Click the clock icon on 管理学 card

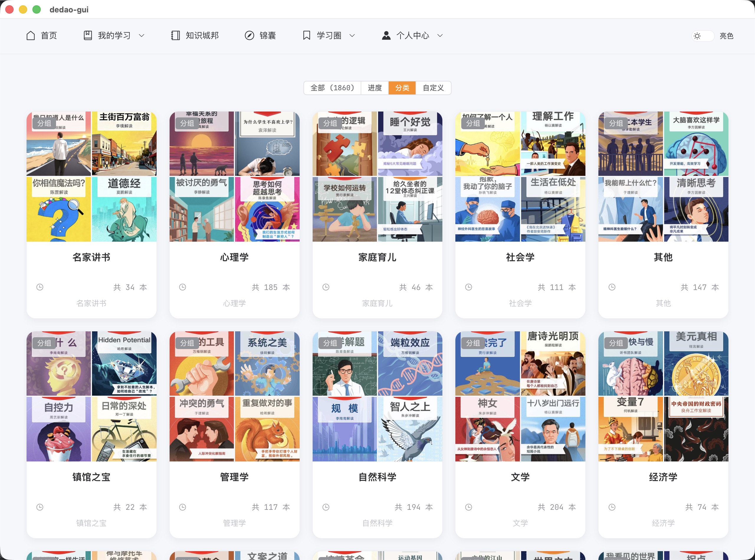coord(183,507)
